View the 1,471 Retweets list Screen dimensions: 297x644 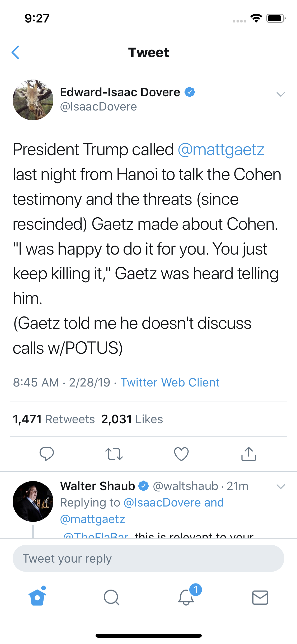[54, 419]
